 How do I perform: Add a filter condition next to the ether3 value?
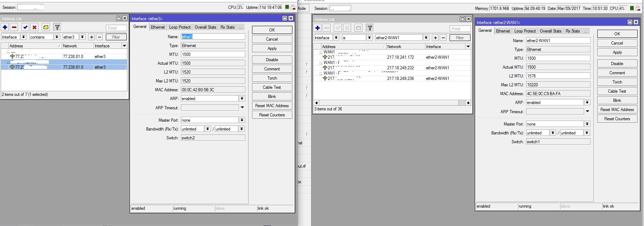coord(91,37)
